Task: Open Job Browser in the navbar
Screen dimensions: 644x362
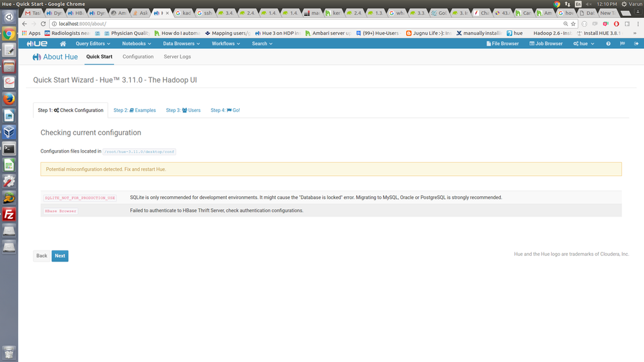Action: (x=546, y=44)
